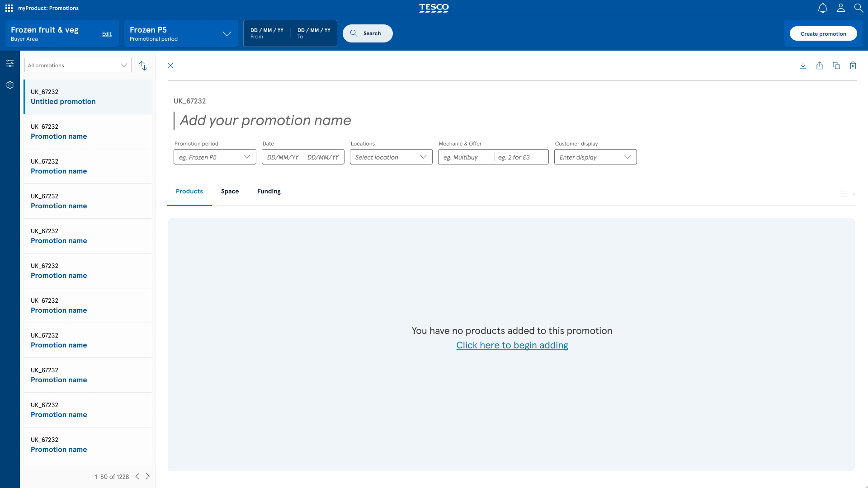Click the first DD/MM/YY Date field
The height and width of the screenshot is (488, 868).
click(x=283, y=157)
